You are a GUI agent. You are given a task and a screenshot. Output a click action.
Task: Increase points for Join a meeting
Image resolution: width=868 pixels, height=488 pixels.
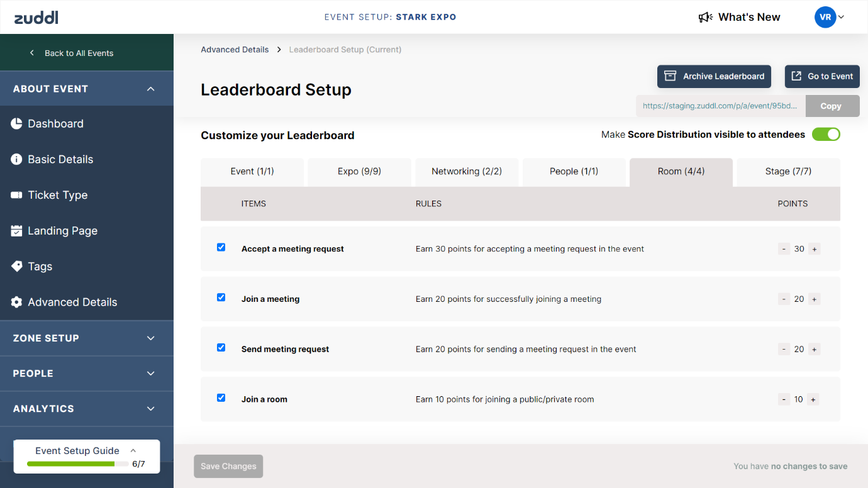coord(815,299)
